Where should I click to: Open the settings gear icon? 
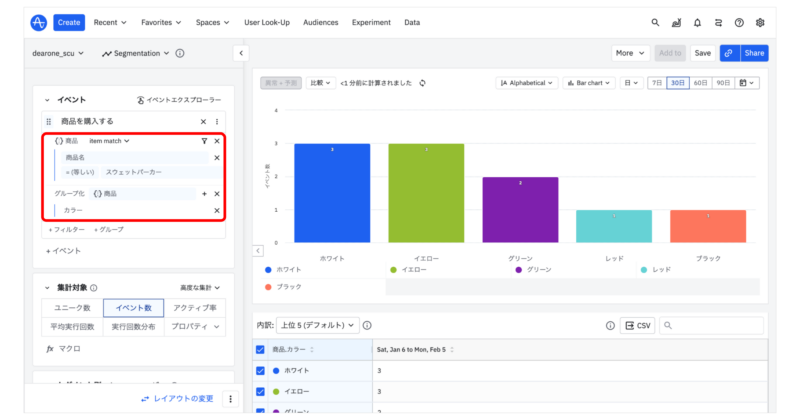[x=760, y=22]
